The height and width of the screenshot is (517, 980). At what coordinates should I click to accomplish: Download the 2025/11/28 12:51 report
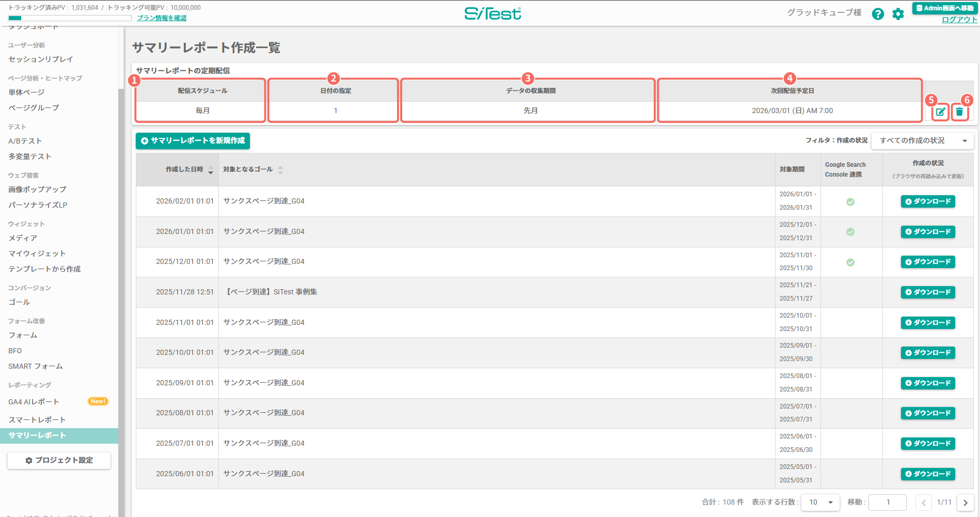928,292
